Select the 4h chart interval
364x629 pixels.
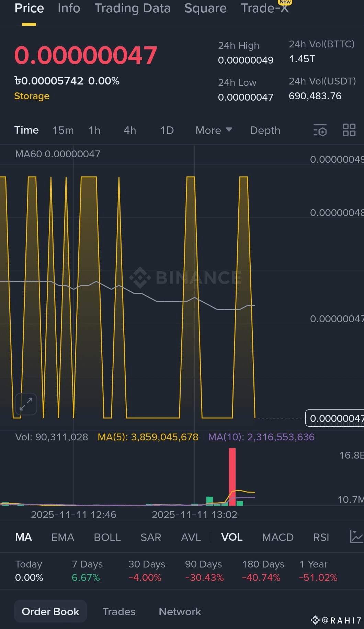click(130, 130)
